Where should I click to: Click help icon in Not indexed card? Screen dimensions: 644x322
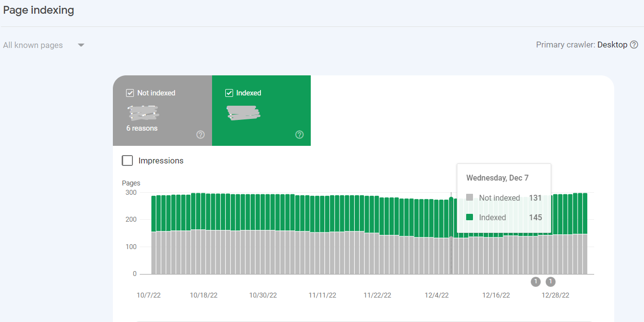(x=200, y=135)
